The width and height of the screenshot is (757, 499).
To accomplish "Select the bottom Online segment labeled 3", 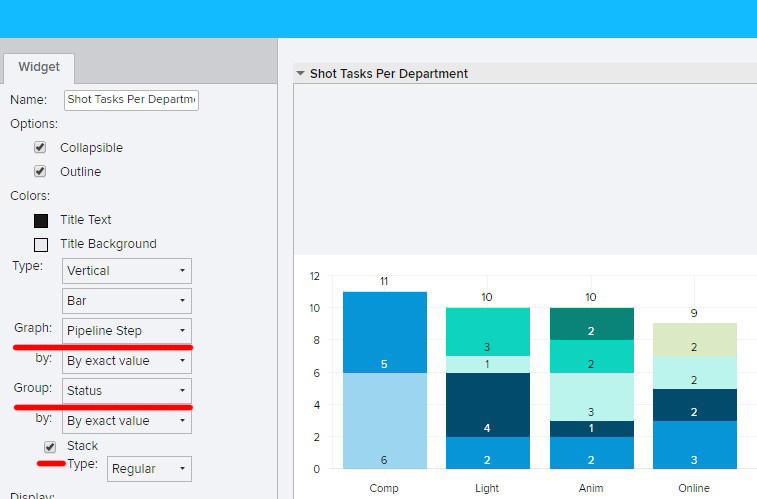I will tap(694, 445).
